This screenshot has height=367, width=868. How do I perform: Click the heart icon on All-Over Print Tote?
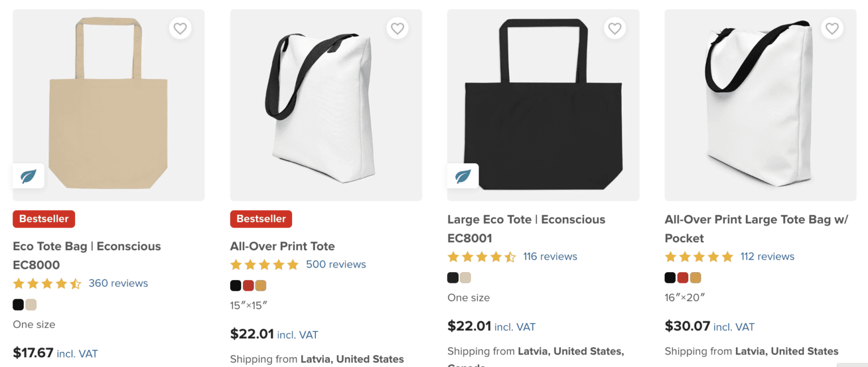coord(397,28)
